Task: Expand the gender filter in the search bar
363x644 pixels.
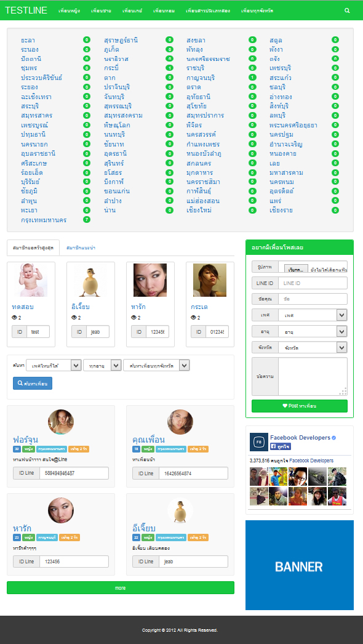Action: click(x=54, y=365)
